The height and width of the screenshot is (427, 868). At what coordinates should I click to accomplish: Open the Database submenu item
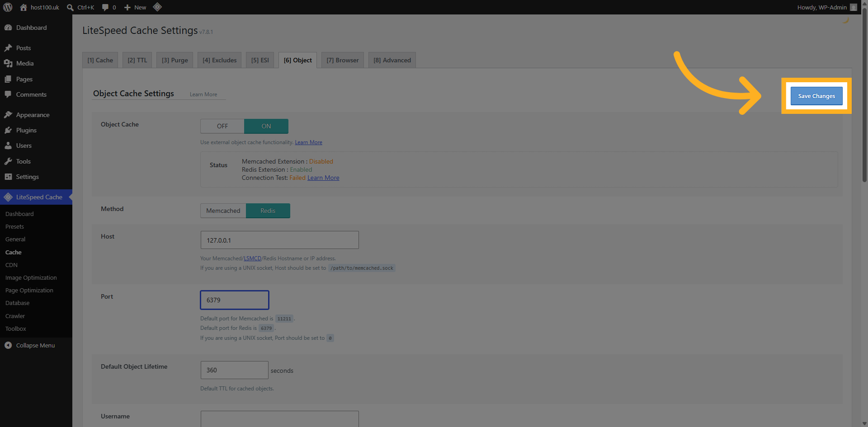17,303
